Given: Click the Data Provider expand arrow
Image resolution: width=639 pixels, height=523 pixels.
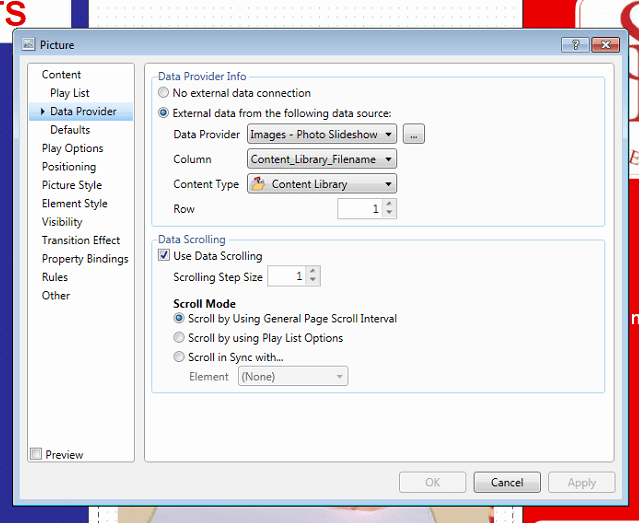Looking at the screenshot, I should tap(42, 111).
